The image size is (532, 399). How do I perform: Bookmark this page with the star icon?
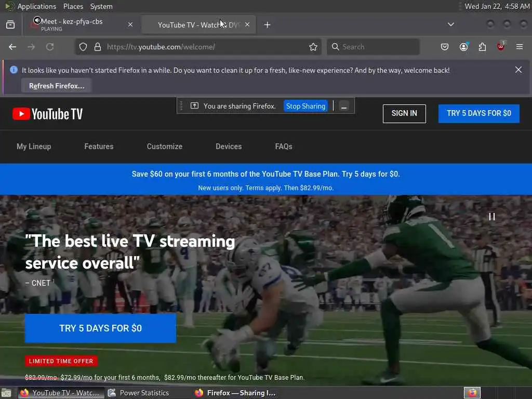click(313, 47)
